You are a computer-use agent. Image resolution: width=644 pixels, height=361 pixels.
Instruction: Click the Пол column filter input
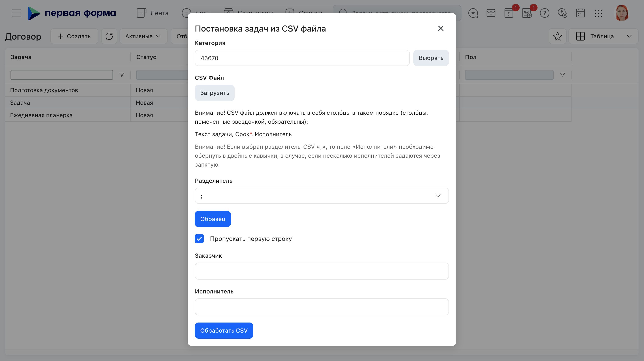click(509, 75)
